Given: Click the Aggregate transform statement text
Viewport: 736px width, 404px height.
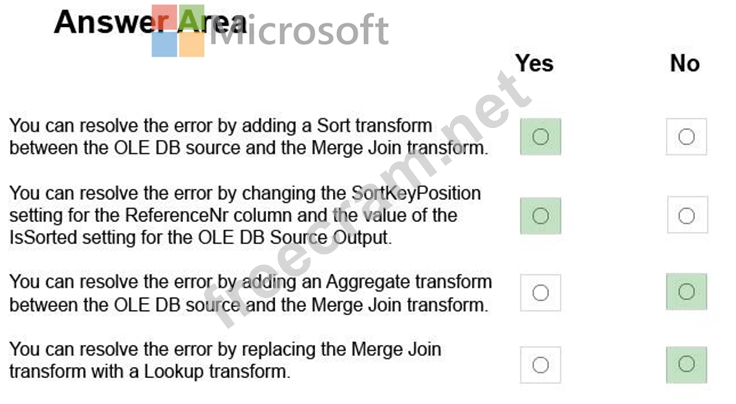Looking at the screenshot, I should click(251, 293).
